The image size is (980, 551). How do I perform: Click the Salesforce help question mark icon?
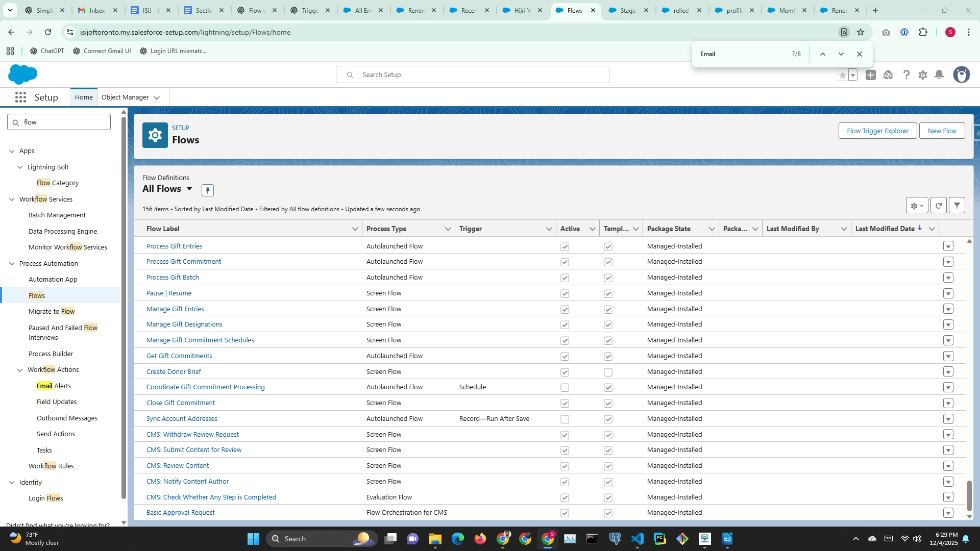pyautogui.click(x=906, y=75)
